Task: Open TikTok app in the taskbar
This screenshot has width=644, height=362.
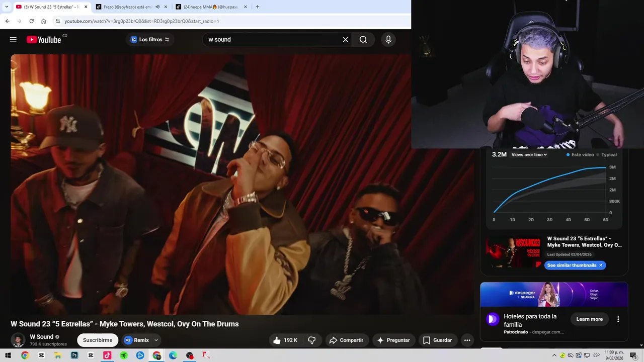Action: pos(107,355)
